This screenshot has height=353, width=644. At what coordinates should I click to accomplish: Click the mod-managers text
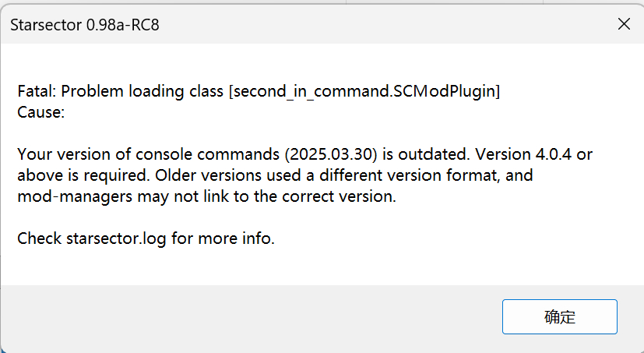pyautogui.click(x=66, y=196)
